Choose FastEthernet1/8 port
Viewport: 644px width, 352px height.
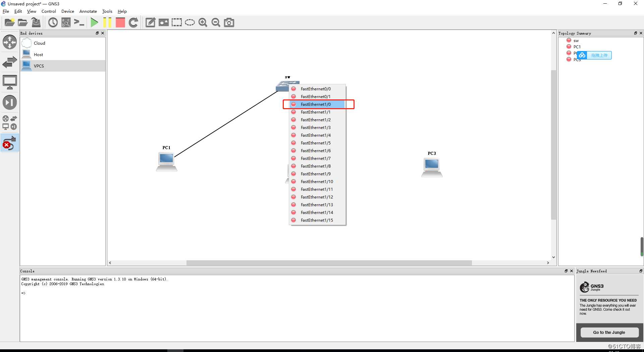tap(317, 166)
